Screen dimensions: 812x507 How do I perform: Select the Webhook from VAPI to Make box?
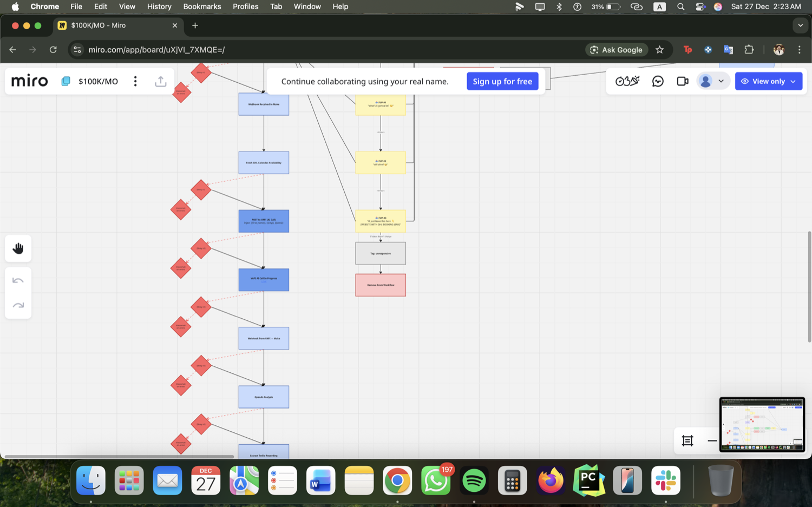264,338
